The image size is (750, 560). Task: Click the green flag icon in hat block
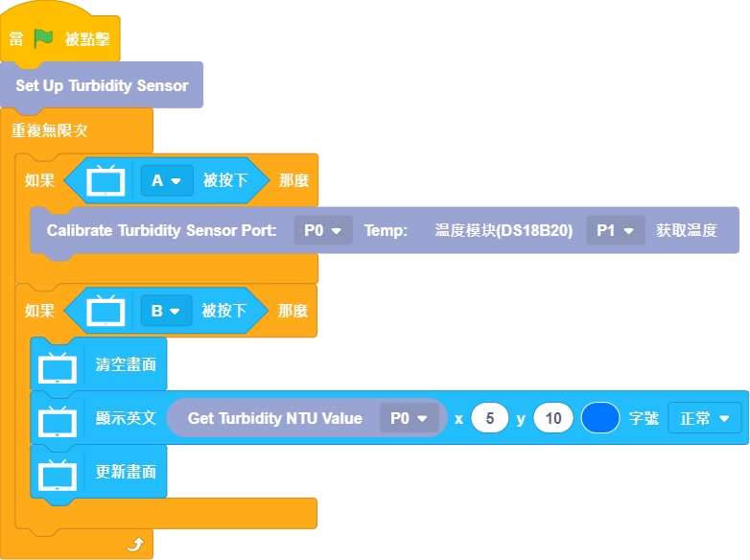point(44,39)
